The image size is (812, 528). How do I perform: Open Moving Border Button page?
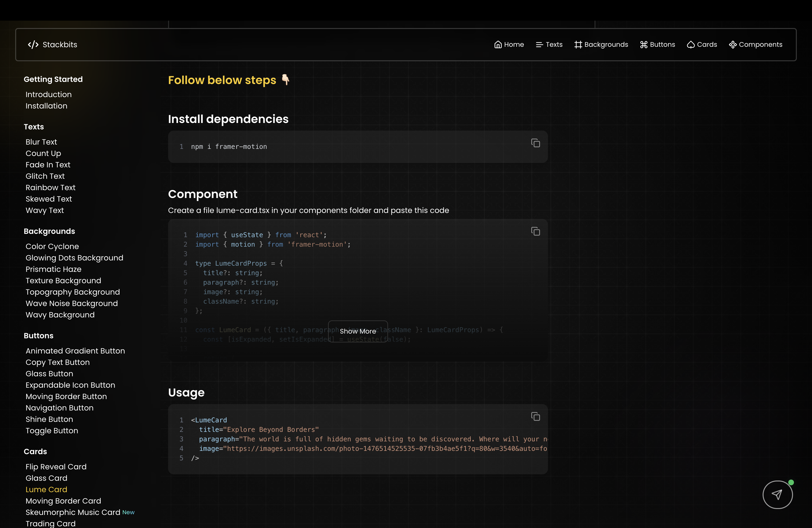[x=66, y=397]
